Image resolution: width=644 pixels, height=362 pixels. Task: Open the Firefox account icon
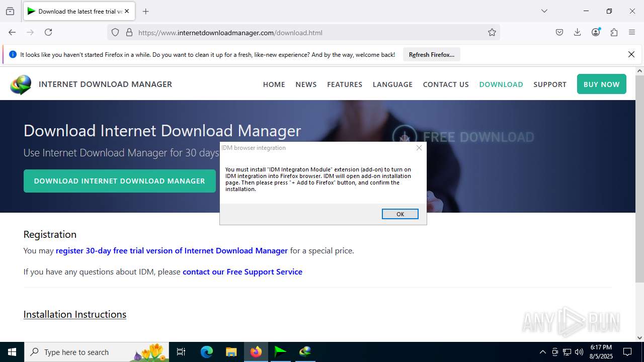click(596, 32)
